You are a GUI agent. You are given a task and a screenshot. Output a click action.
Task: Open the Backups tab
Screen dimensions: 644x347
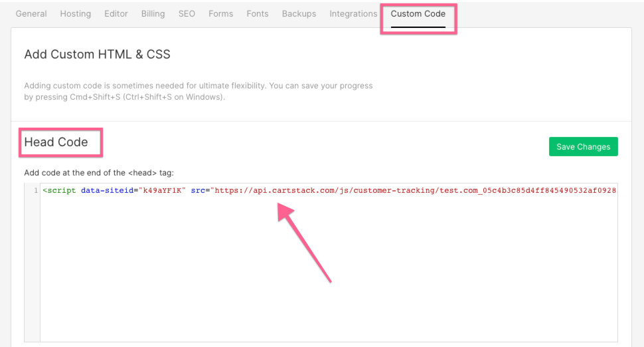299,13
